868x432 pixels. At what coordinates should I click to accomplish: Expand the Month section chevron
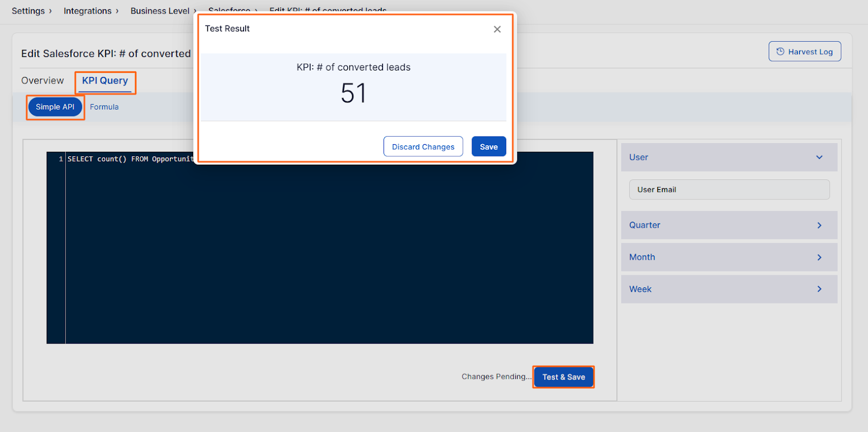click(819, 257)
